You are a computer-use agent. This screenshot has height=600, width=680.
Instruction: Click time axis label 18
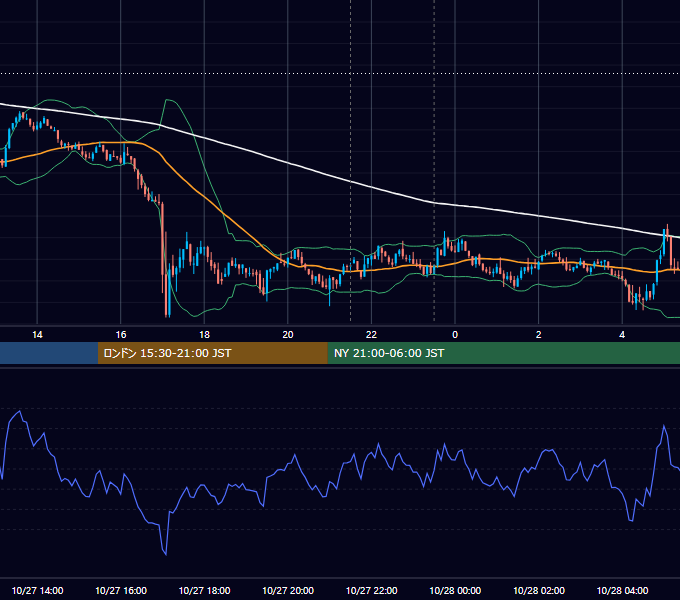coord(204,334)
